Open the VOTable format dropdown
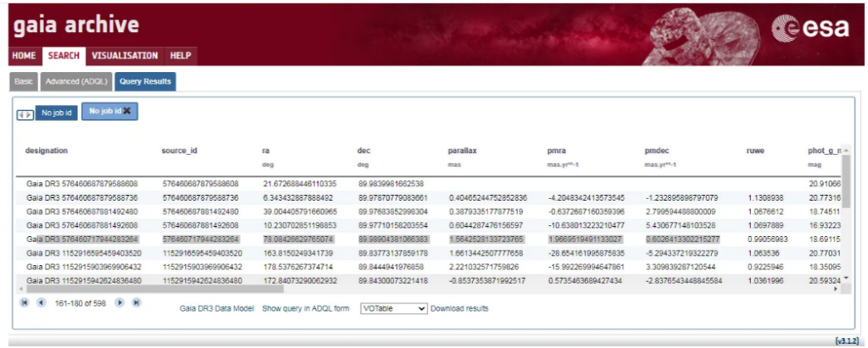Screen dimensions: 868x348 point(393,309)
